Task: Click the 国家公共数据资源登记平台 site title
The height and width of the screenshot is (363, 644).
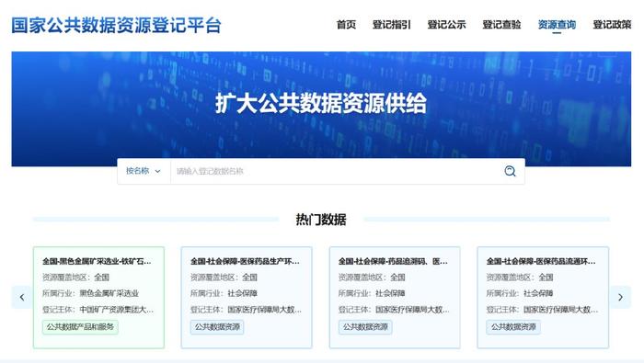Action: (x=116, y=25)
